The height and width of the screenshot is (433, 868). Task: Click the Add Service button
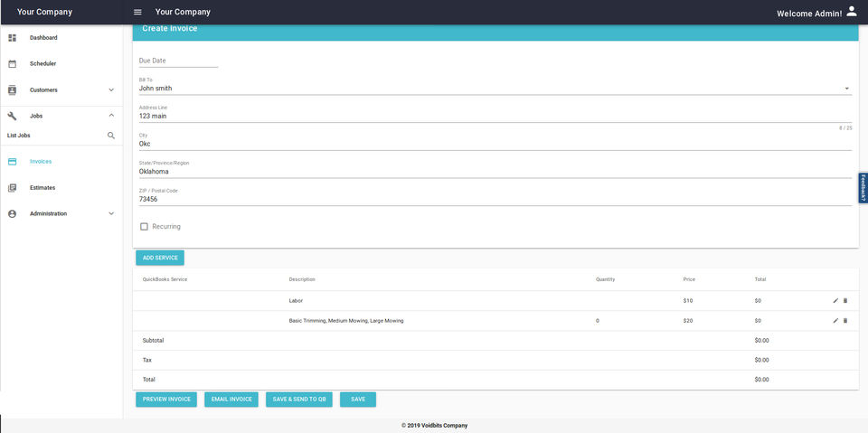click(x=160, y=258)
